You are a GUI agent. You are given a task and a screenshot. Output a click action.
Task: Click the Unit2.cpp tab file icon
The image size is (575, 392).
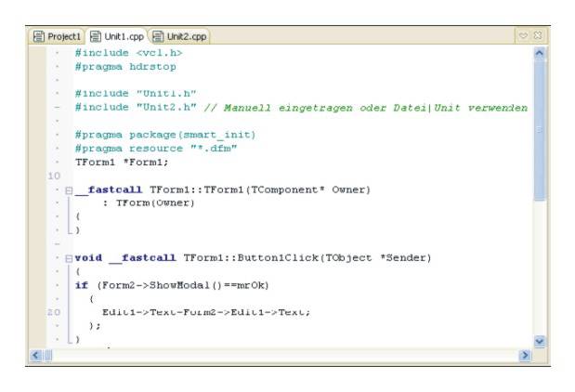coord(159,37)
